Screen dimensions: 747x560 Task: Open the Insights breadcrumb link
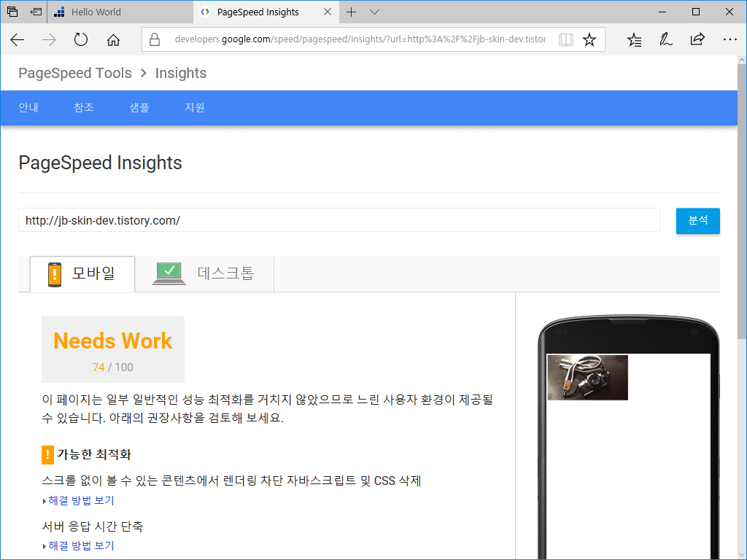click(x=181, y=73)
